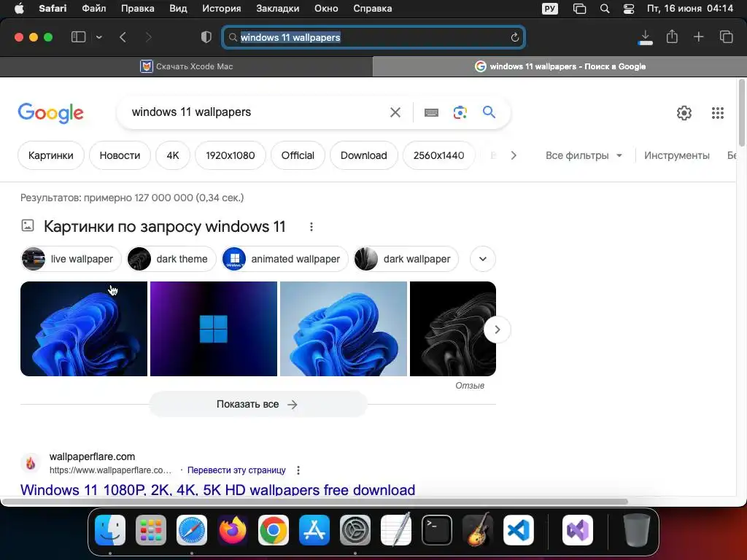Show more filter chips with arrow

(x=513, y=155)
